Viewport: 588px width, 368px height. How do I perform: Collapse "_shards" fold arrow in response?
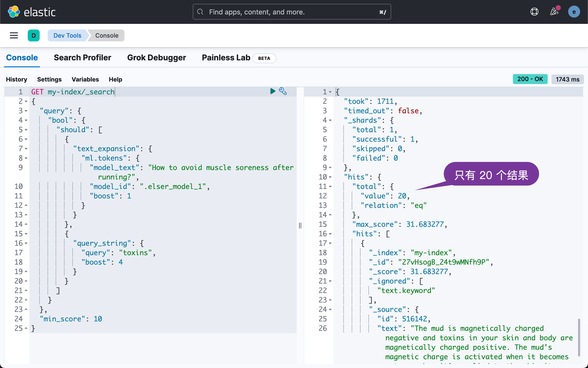pos(330,120)
